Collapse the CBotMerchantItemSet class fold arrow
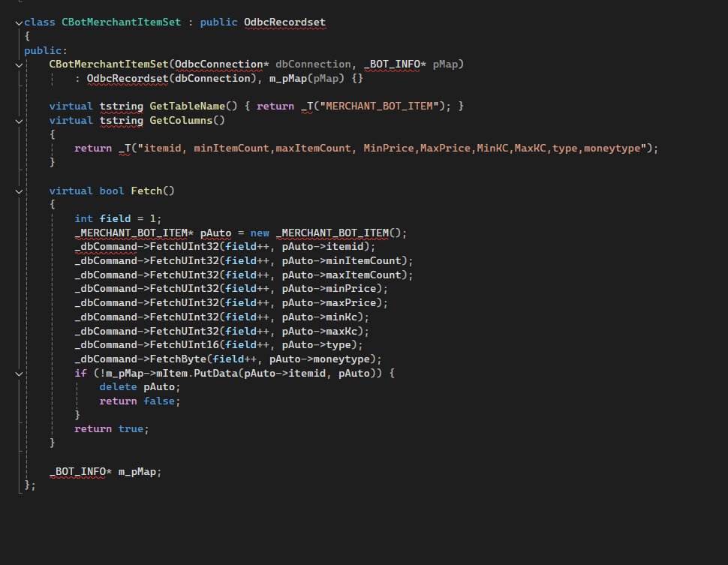This screenshot has width=728, height=565. pyautogui.click(x=19, y=23)
